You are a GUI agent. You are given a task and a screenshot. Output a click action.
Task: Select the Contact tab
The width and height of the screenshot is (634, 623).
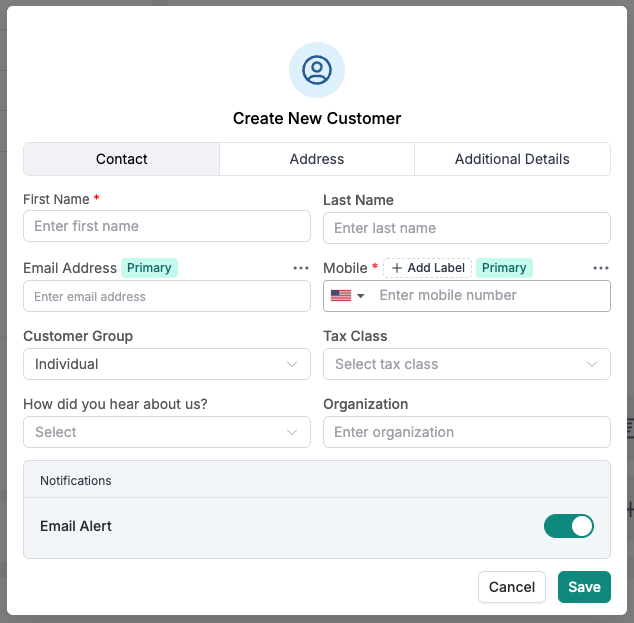tap(122, 159)
